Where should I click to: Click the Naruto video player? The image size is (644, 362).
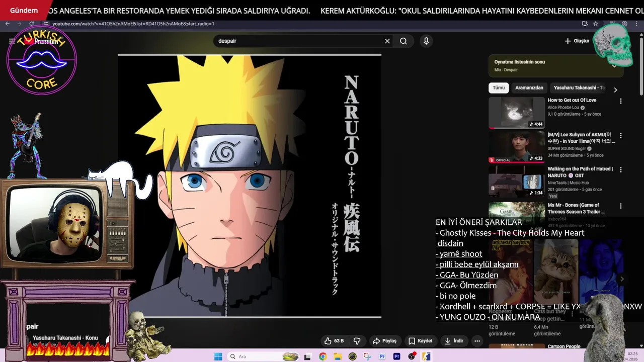[x=250, y=186]
